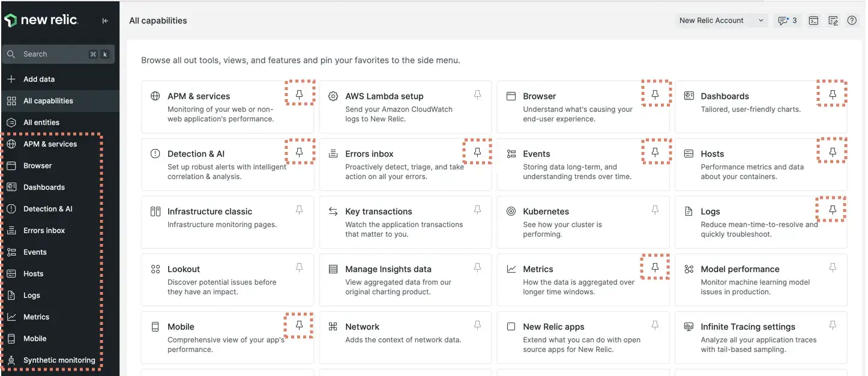This screenshot has height=376, width=868.
Task: Click the Synthetic monitoring sidebar icon
Action: (x=11, y=360)
